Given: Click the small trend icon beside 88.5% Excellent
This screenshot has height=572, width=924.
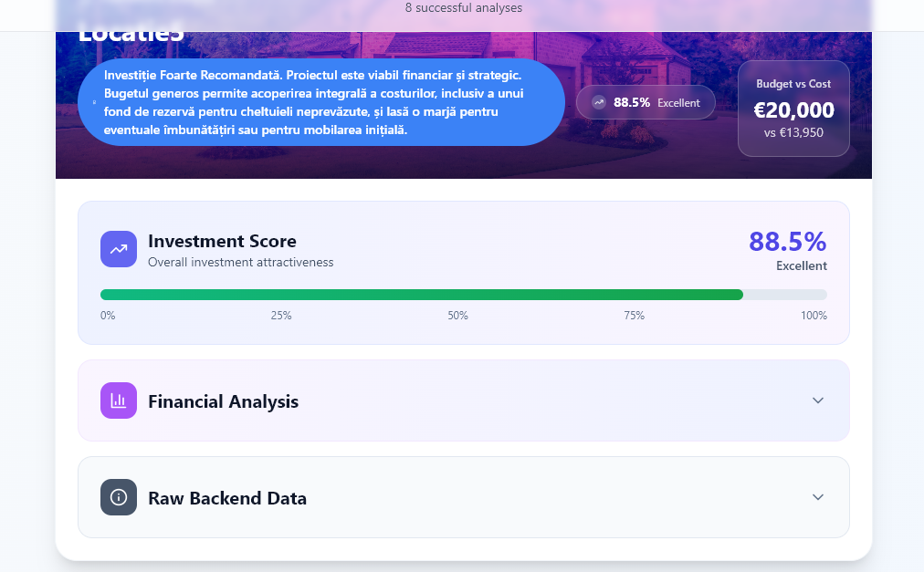Looking at the screenshot, I should [599, 102].
